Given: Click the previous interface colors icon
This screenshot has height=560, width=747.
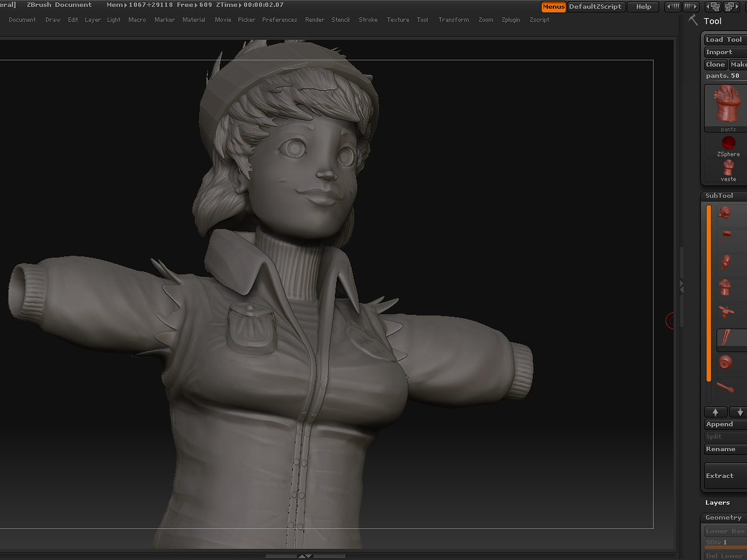Looking at the screenshot, I should [x=713, y=7].
